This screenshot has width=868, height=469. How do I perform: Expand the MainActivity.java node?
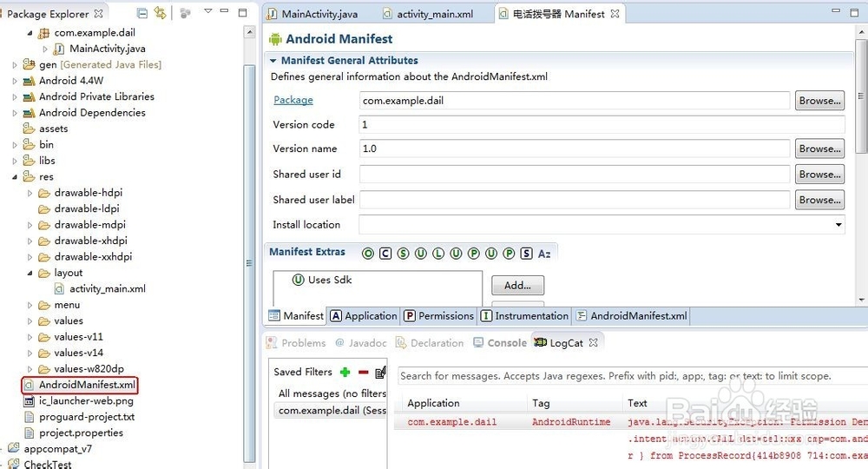click(x=45, y=49)
